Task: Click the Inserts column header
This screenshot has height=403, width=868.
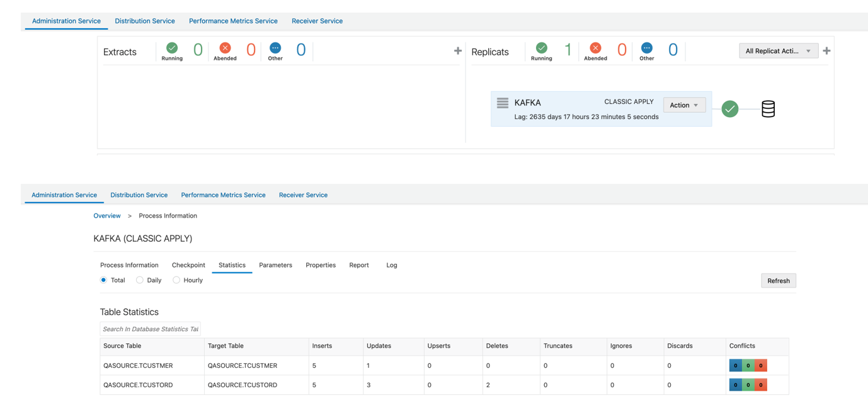Action: tap(336, 346)
